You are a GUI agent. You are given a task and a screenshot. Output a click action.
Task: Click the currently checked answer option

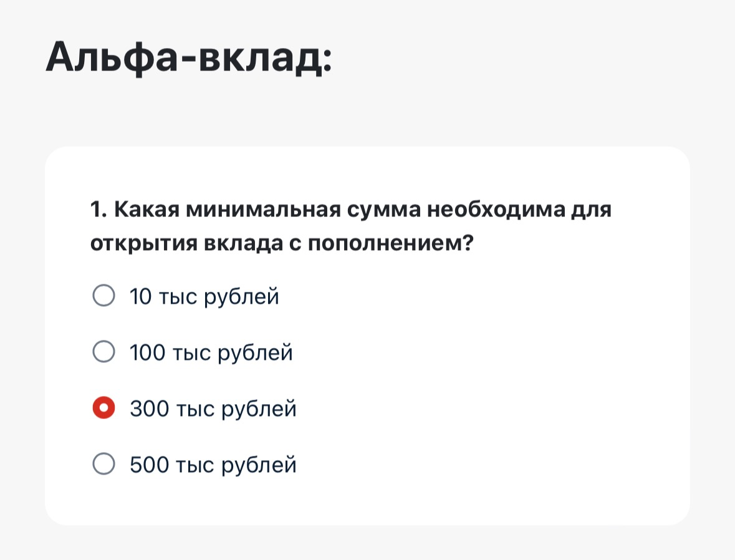coord(103,408)
